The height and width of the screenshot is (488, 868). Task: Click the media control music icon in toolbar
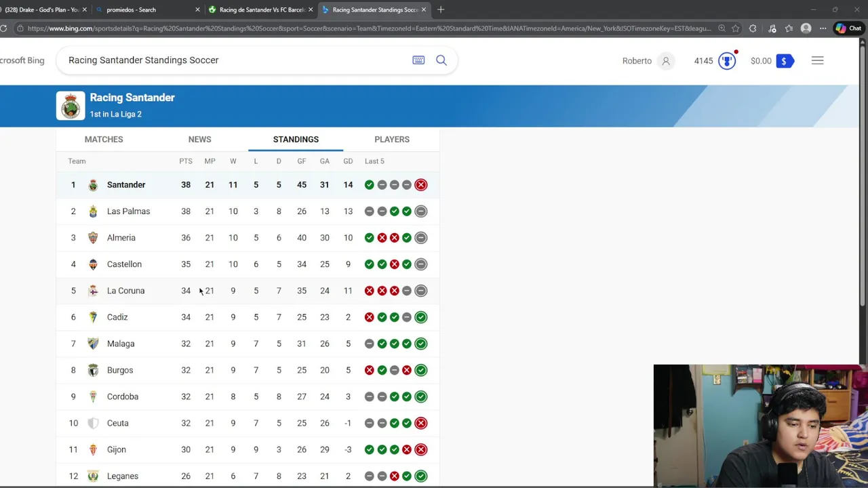click(772, 28)
